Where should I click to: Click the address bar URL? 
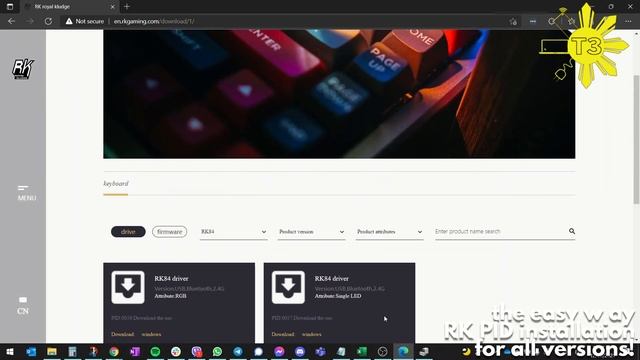pos(154,21)
